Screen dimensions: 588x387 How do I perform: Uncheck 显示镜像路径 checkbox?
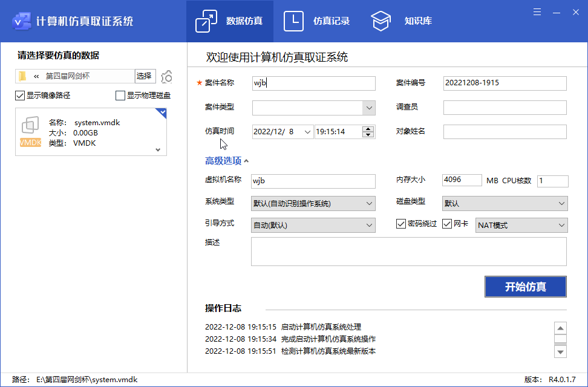point(20,96)
